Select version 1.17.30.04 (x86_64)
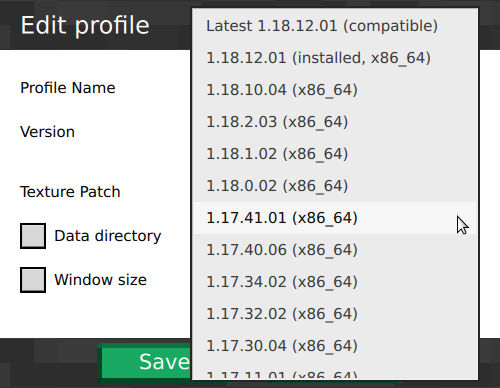The image size is (500, 388). (x=335, y=346)
